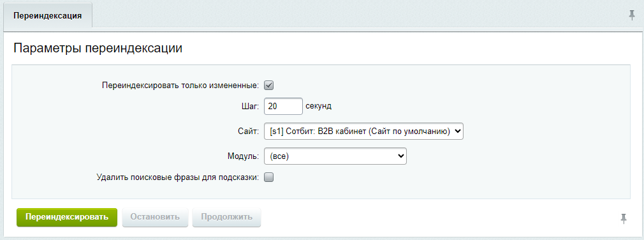The width and height of the screenshot is (644, 240).
Task: Enable 'Удалить поисковые фразы для подсказки' checkbox
Action: point(268,177)
